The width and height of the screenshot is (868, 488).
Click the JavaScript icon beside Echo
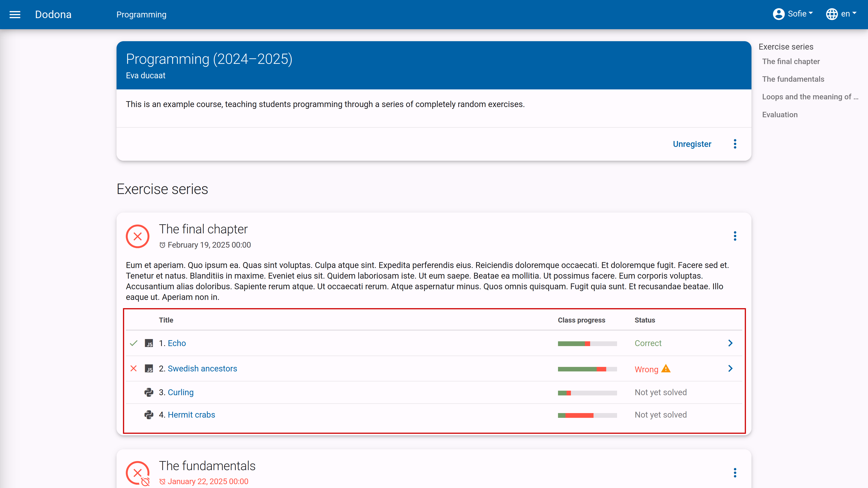149,343
